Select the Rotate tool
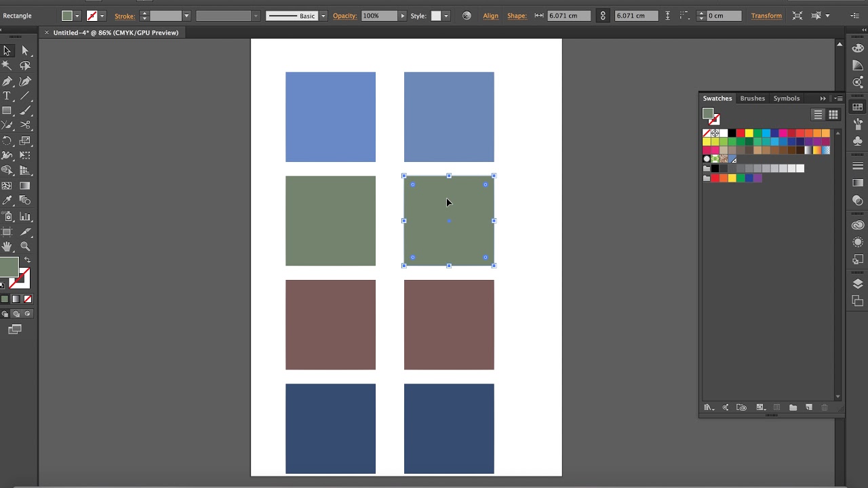 (7, 141)
